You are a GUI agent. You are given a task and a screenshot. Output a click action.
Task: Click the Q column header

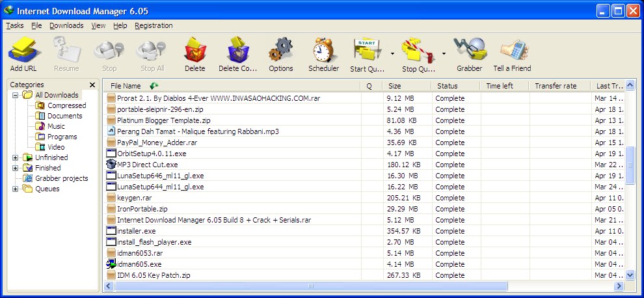(x=371, y=86)
